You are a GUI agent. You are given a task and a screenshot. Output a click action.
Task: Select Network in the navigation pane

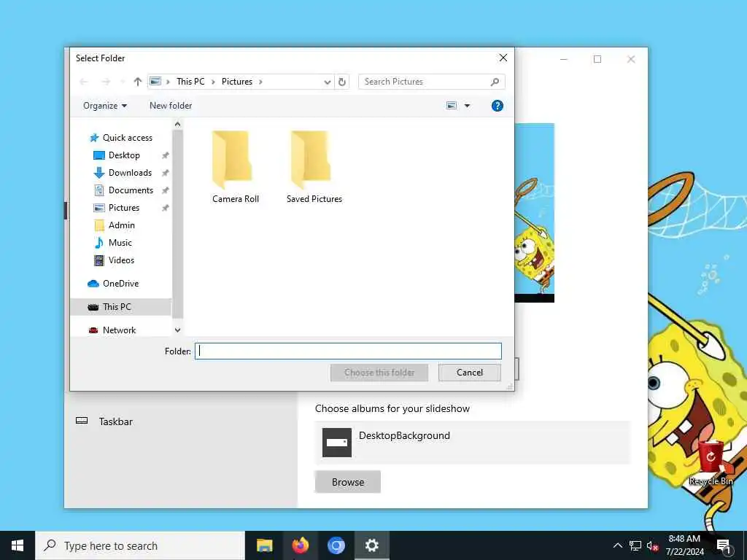(x=119, y=330)
